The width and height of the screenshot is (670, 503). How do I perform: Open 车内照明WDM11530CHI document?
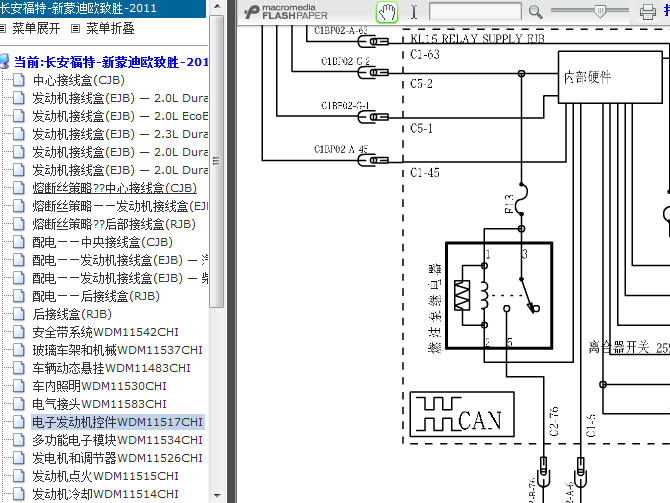click(100, 386)
